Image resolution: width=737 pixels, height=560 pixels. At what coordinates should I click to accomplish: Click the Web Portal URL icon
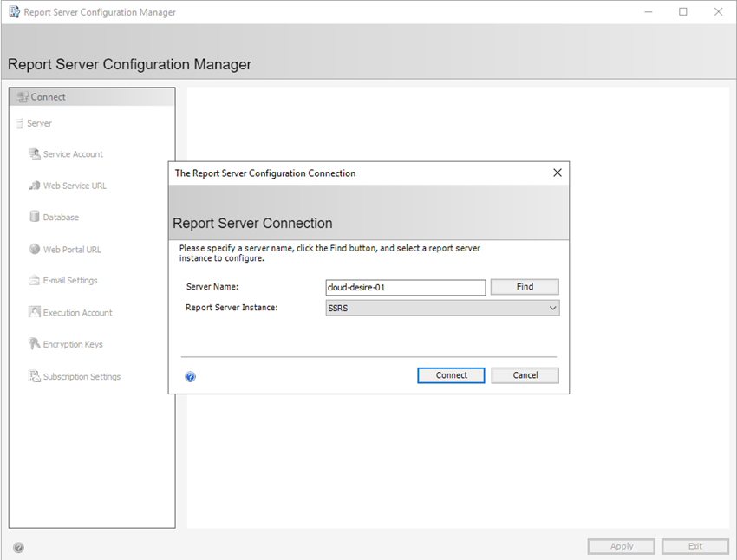pyautogui.click(x=35, y=249)
